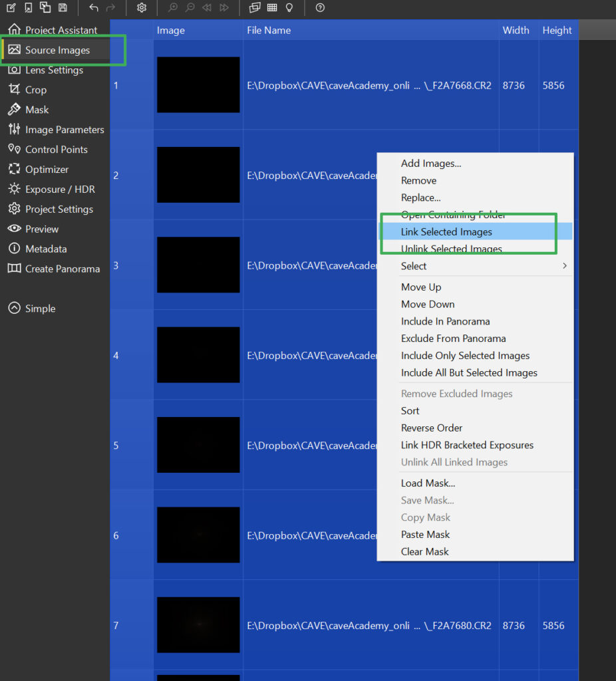Choose Add Images... from context menu
The image size is (616, 681).
pos(475,164)
